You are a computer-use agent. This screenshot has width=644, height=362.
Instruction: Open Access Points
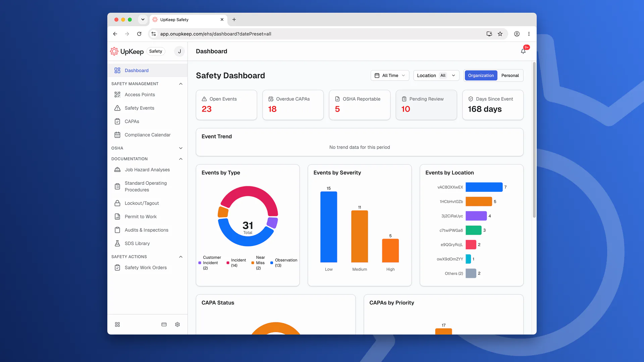(x=147, y=95)
